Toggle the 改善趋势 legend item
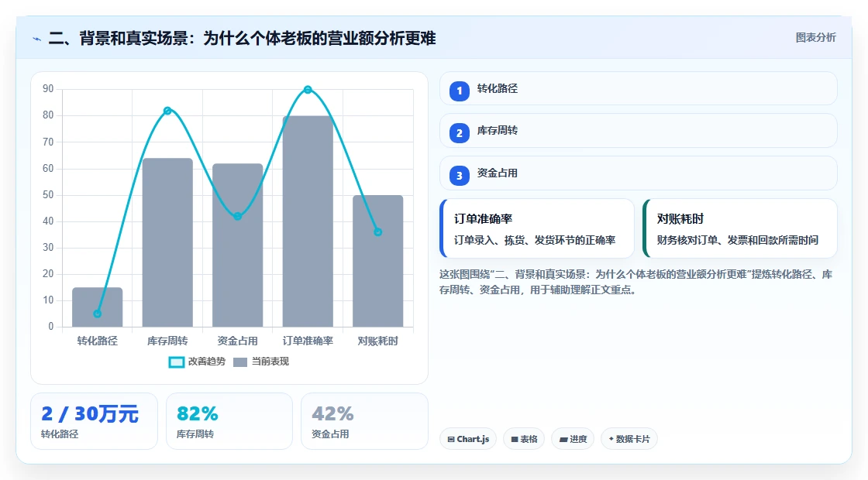868x480 pixels. [197, 362]
